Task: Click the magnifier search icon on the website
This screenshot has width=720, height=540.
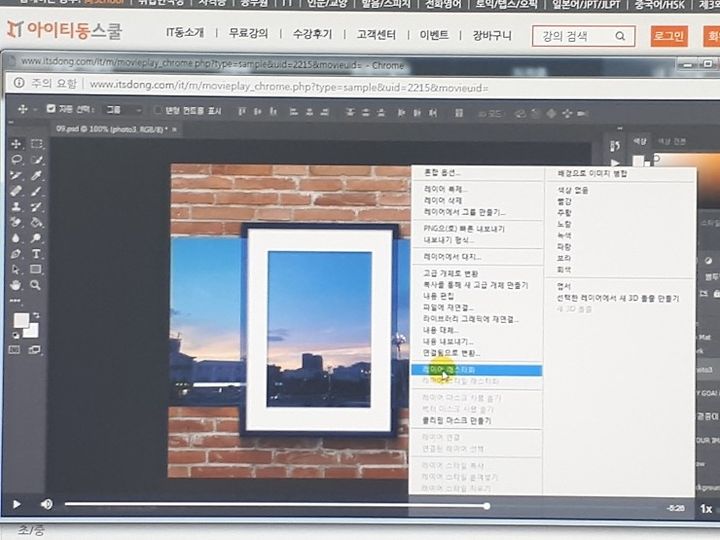Action: tap(620, 36)
